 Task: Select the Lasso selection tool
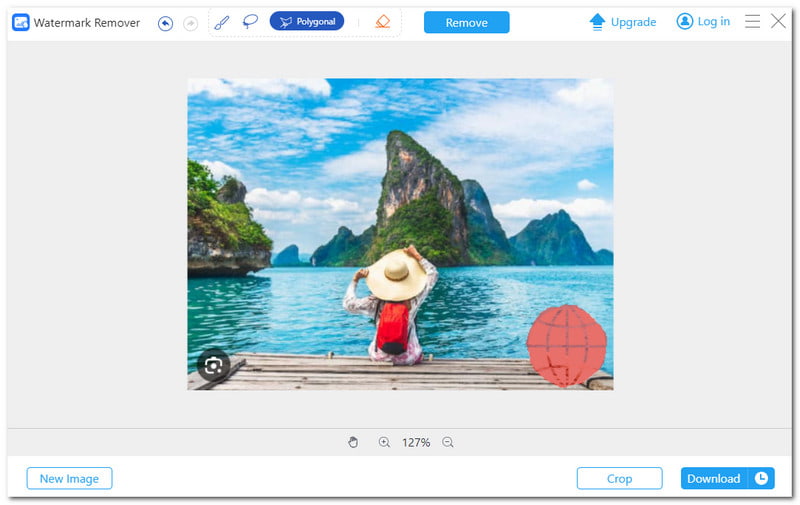(250, 22)
